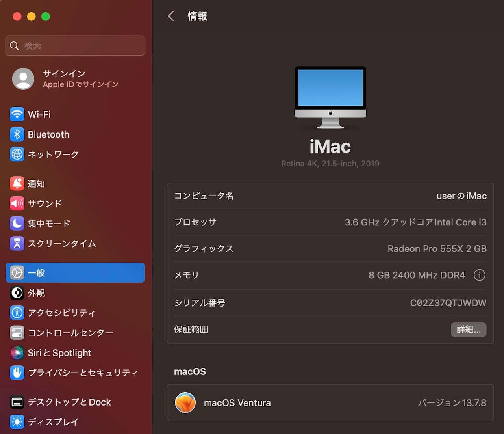This screenshot has height=434, width=504.
Task: Select ネットワーク label in sidebar
Action: 53,154
